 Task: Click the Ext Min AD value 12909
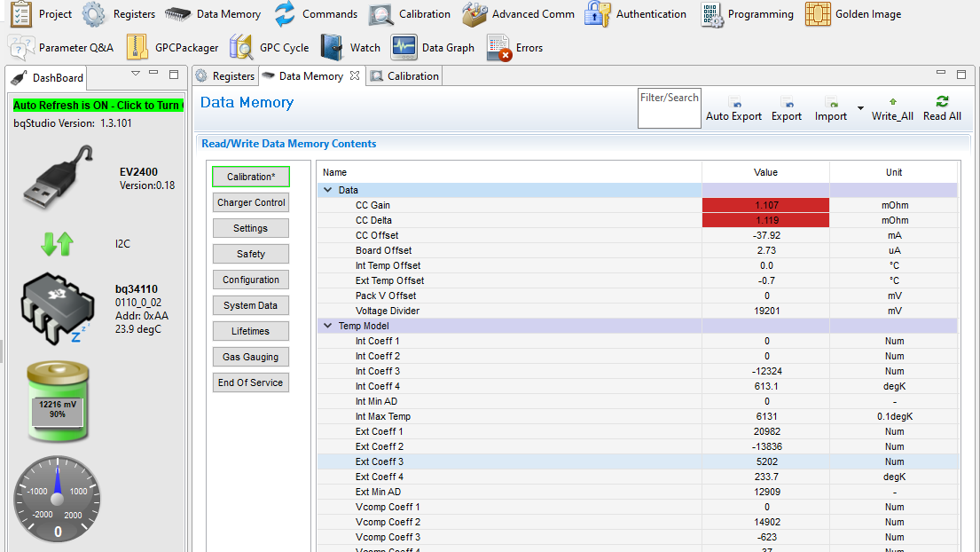point(765,492)
